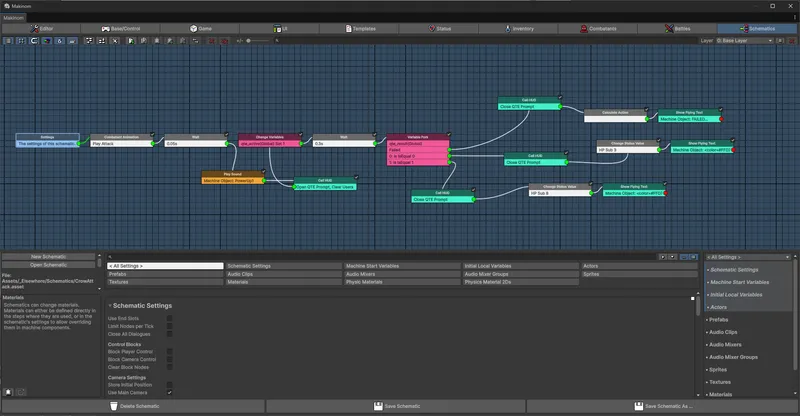800x416 pixels.
Task: Open the All Settings dropdown in right panel
Action: [750, 257]
